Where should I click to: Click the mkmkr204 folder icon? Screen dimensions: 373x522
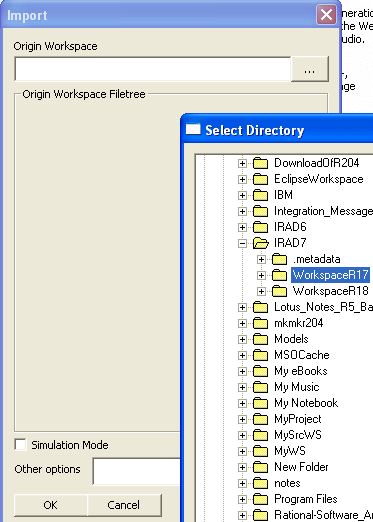click(x=260, y=323)
